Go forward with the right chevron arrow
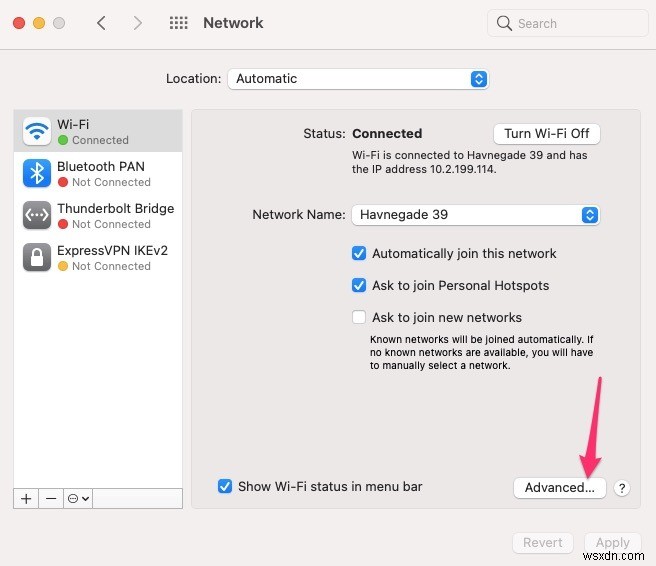This screenshot has width=656, height=566. [138, 23]
